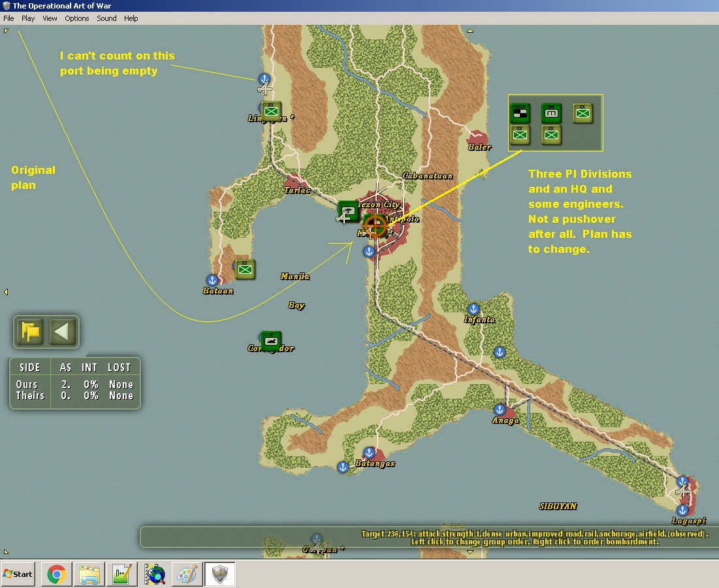Open the View menu
This screenshot has width=719, height=588.
point(50,18)
